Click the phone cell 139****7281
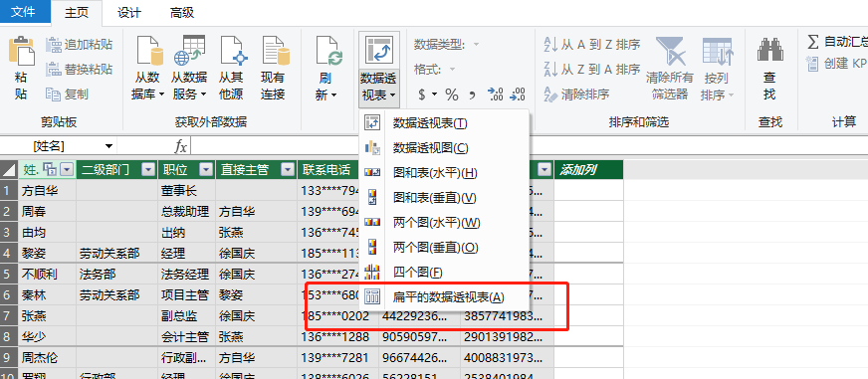Screen dimensions: 868x379 click(337, 357)
